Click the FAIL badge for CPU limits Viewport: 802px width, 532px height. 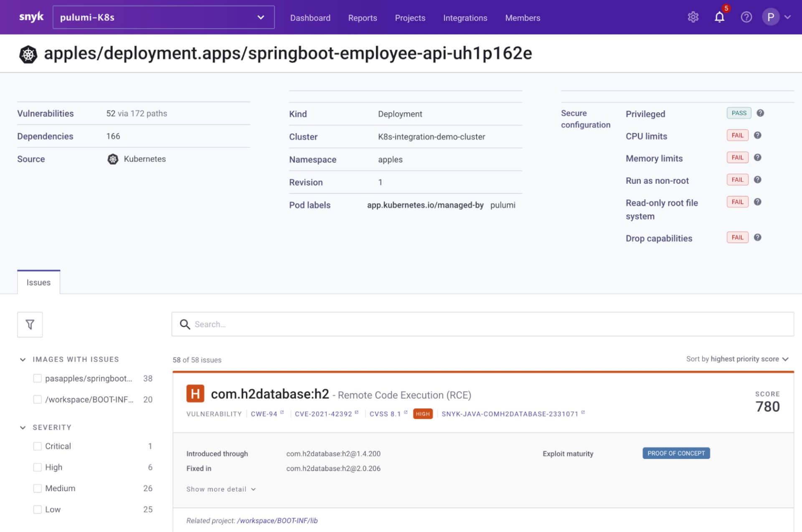pyautogui.click(x=738, y=135)
